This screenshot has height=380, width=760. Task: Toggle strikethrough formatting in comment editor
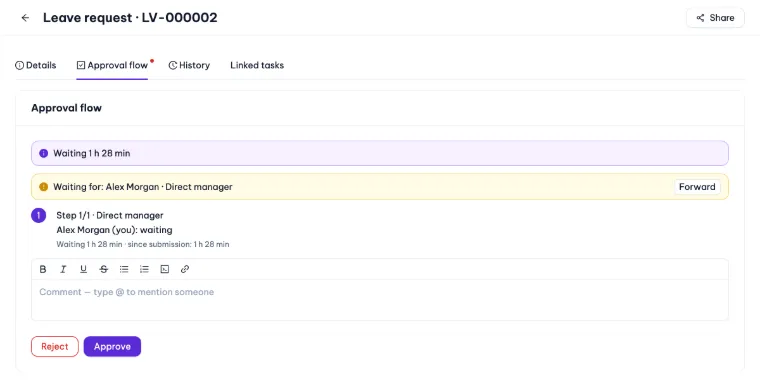click(104, 269)
